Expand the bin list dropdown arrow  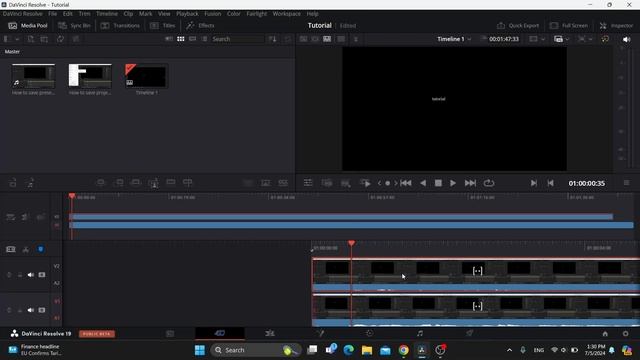17,39
